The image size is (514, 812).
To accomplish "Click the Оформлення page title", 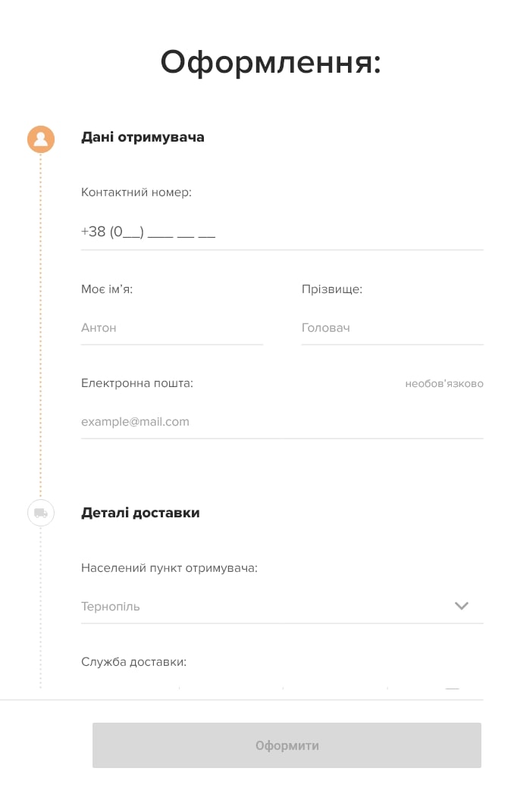I will coord(271,62).
